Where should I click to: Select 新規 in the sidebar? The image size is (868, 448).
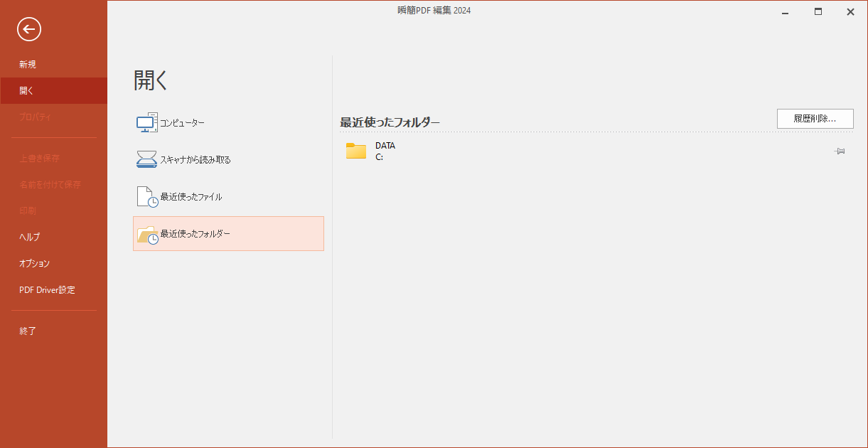point(54,65)
